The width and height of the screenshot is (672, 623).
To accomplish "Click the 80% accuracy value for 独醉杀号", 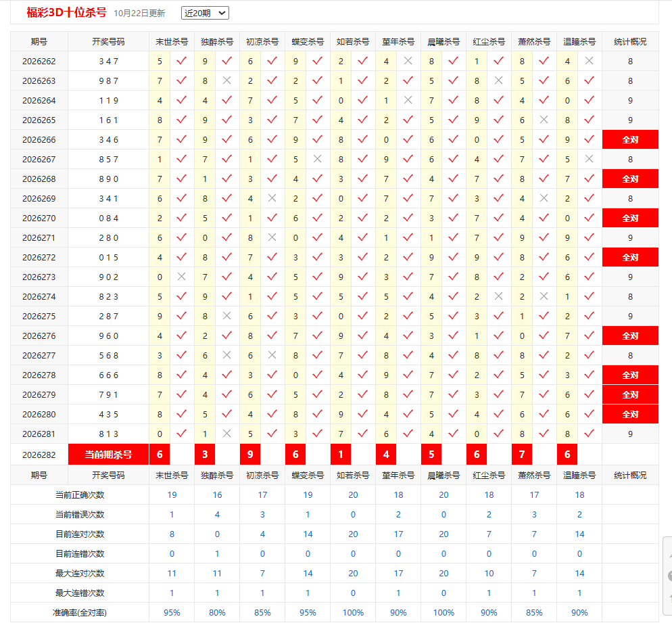I will point(217,613).
